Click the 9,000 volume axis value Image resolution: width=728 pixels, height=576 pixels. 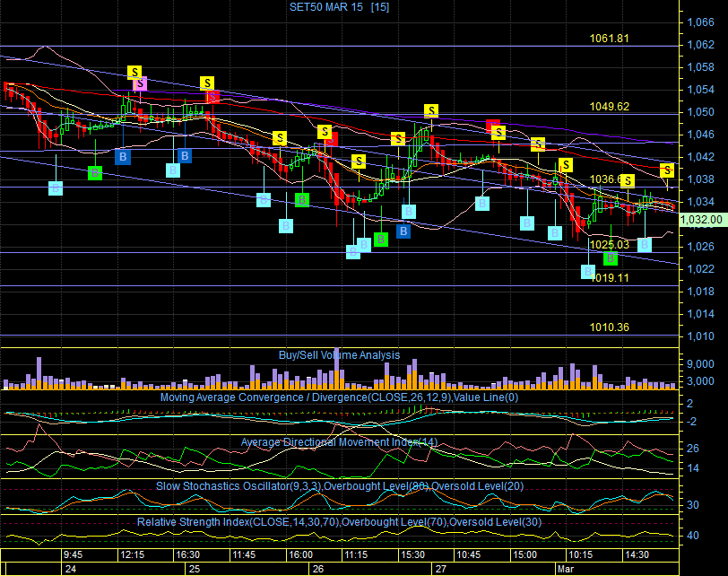[700, 364]
